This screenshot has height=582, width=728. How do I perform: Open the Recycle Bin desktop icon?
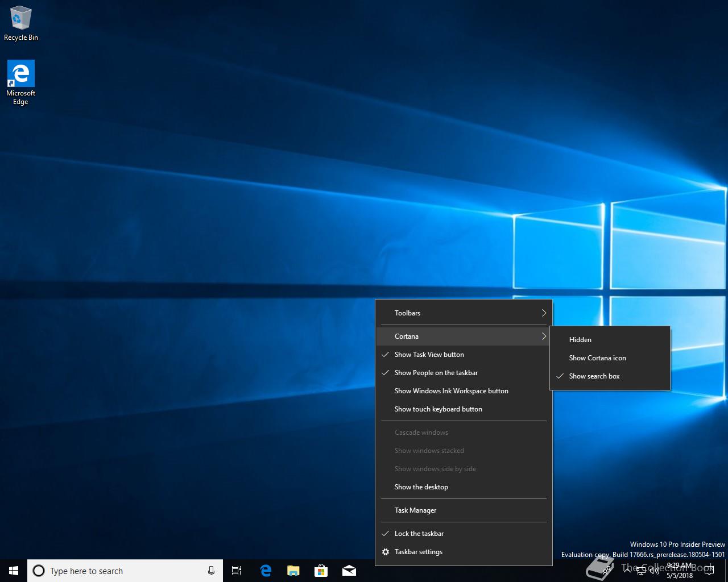click(21, 24)
